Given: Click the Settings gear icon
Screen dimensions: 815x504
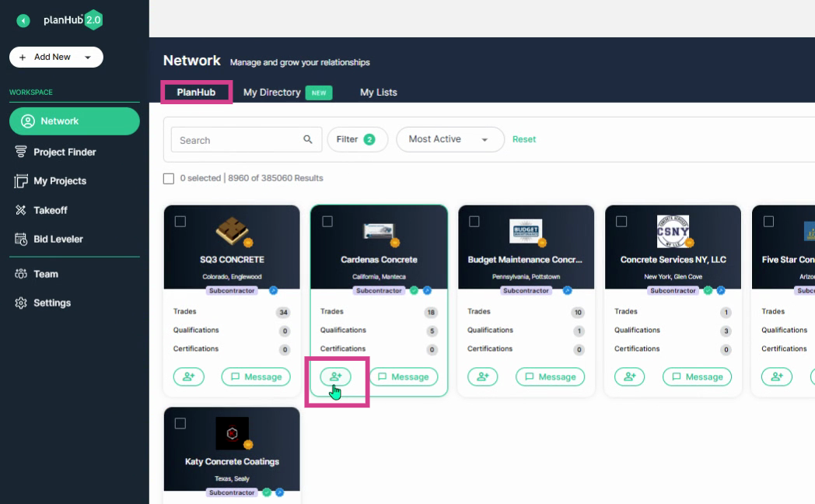Looking at the screenshot, I should [x=21, y=303].
